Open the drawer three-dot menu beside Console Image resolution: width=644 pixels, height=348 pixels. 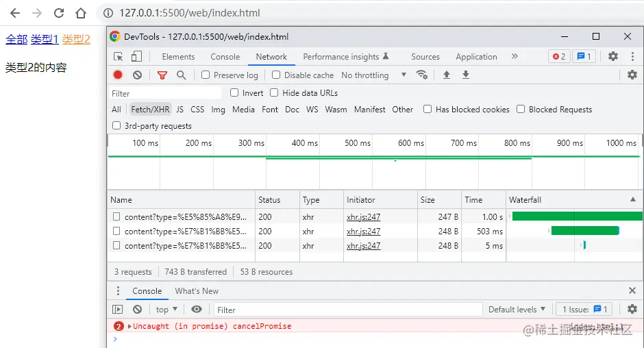coord(118,291)
